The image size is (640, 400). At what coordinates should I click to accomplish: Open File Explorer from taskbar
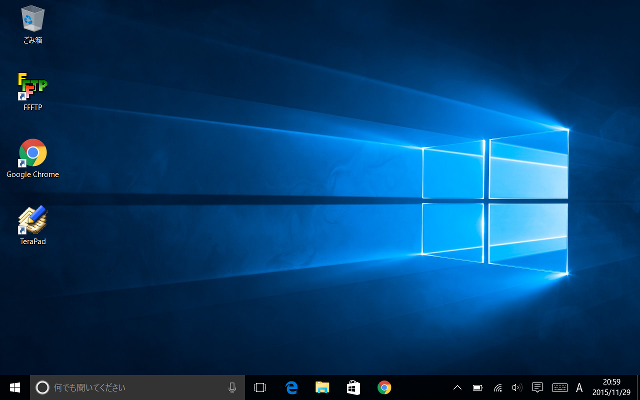(x=322, y=387)
